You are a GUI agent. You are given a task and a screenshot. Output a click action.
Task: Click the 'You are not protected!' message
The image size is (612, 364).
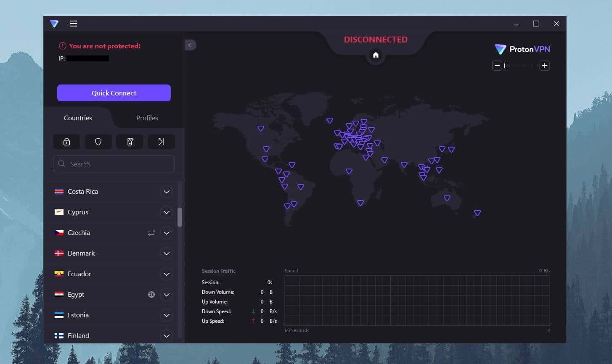(x=105, y=46)
